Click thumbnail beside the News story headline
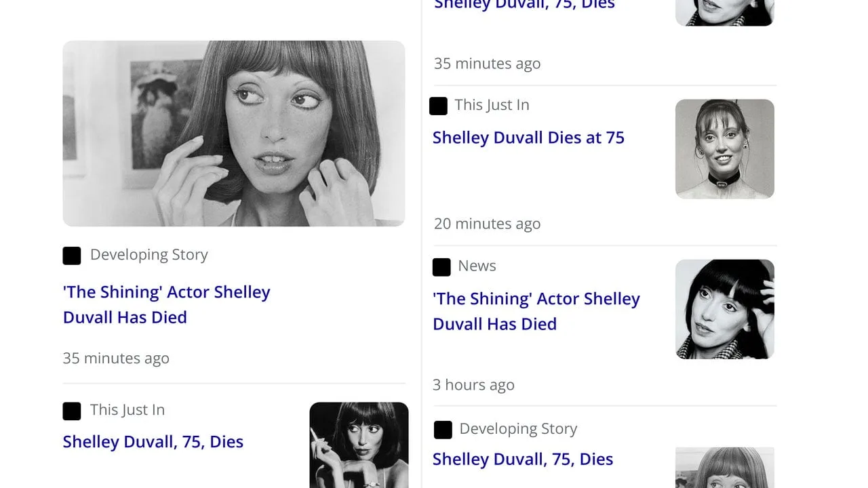The width and height of the screenshot is (868, 488). [725, 309]
